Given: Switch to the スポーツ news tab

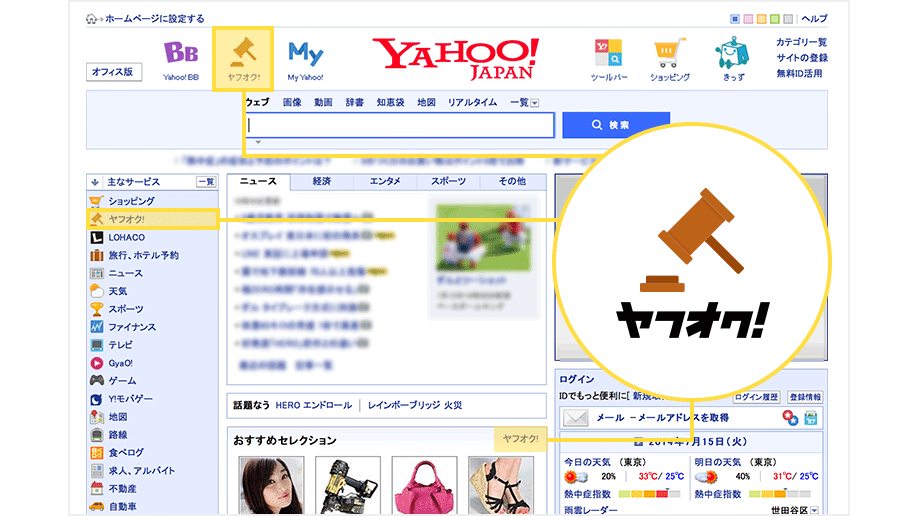Looking at the screenshot, I should click(x=448, y=182).
